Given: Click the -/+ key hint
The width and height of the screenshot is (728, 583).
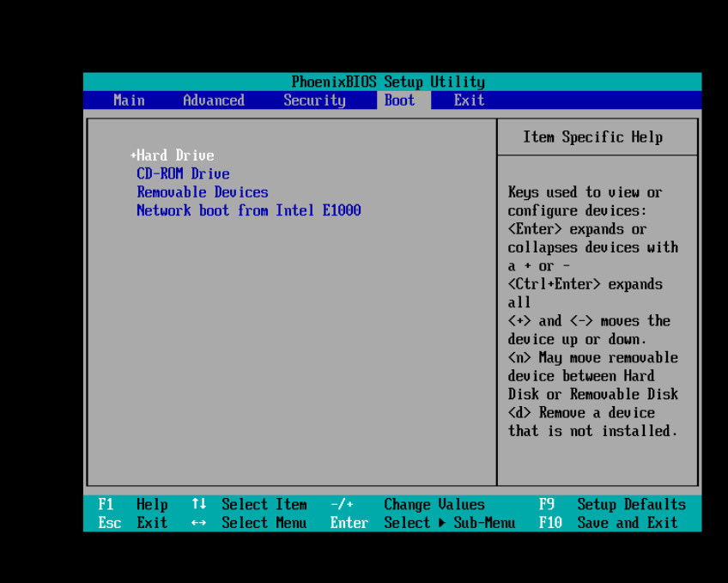Looking at the screenshot, I should point(343,505).
